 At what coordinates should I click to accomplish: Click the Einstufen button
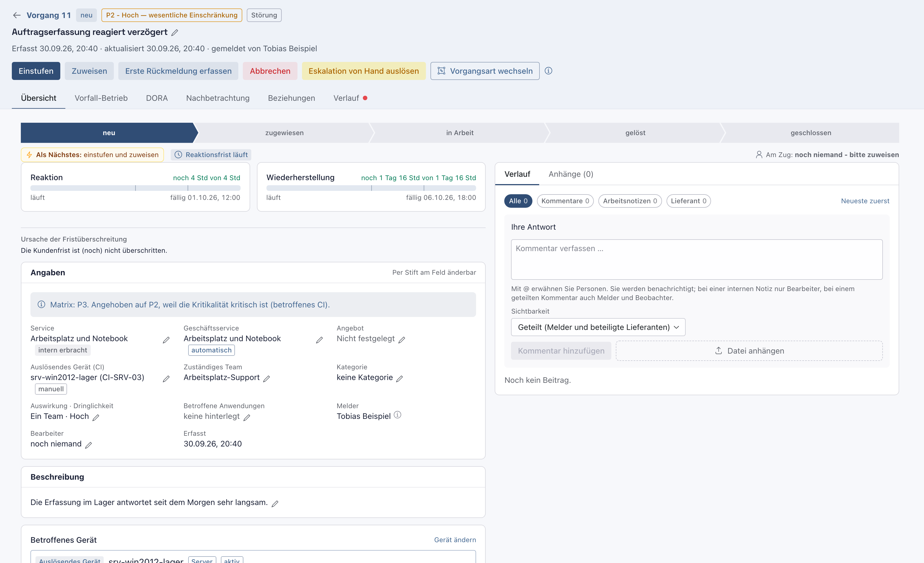36,71
